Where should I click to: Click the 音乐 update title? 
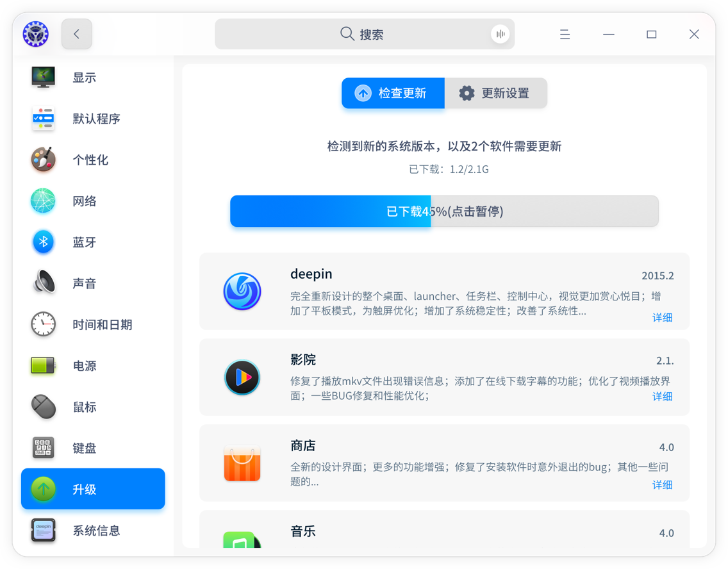302,531
